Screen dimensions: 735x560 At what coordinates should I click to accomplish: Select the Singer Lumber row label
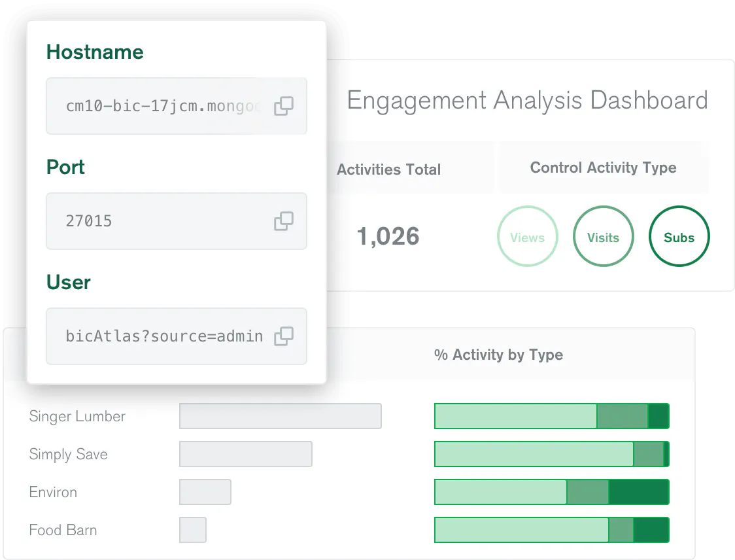[77, 416]
